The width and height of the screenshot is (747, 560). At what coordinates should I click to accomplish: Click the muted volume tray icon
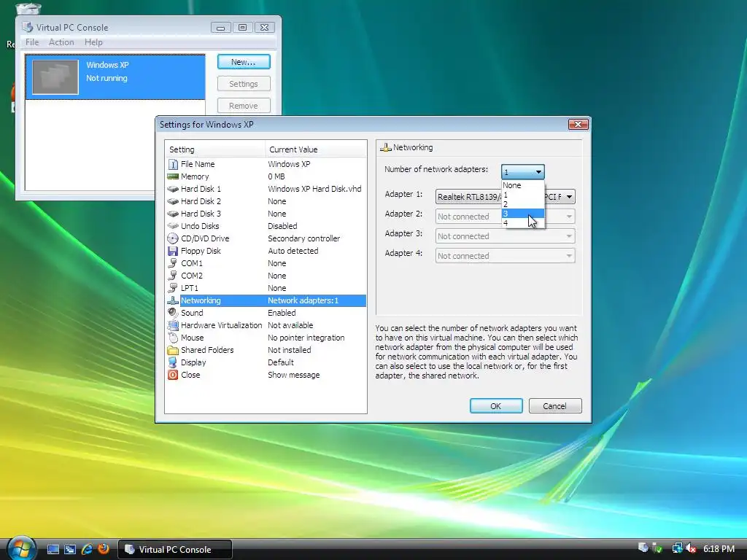691,548
